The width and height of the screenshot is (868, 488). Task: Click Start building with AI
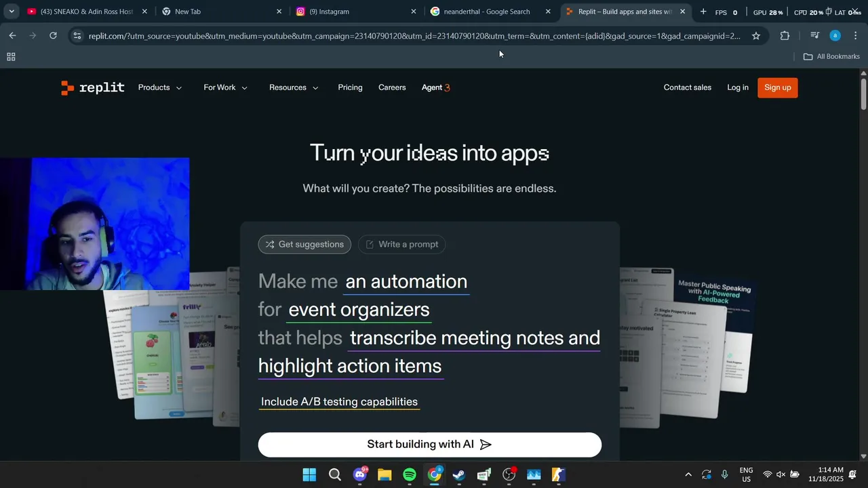[x=429, y=445]
